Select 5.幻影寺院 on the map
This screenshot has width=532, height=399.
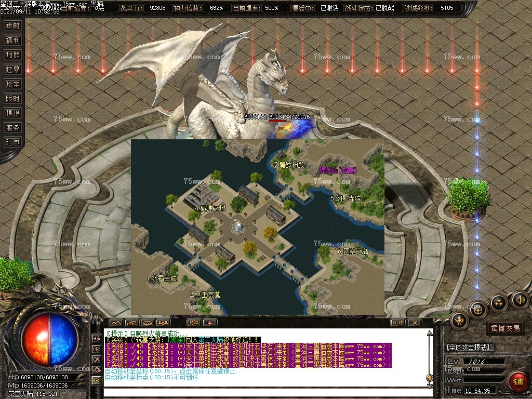coord(345,198)
